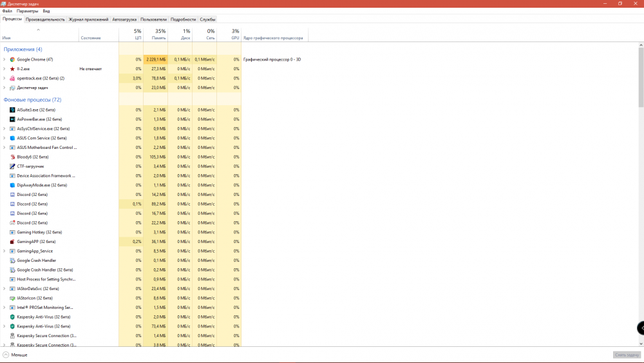Select the IAStorIcon process icon
The height and width of the screenshot is (363, 644).
coord(12,299)
